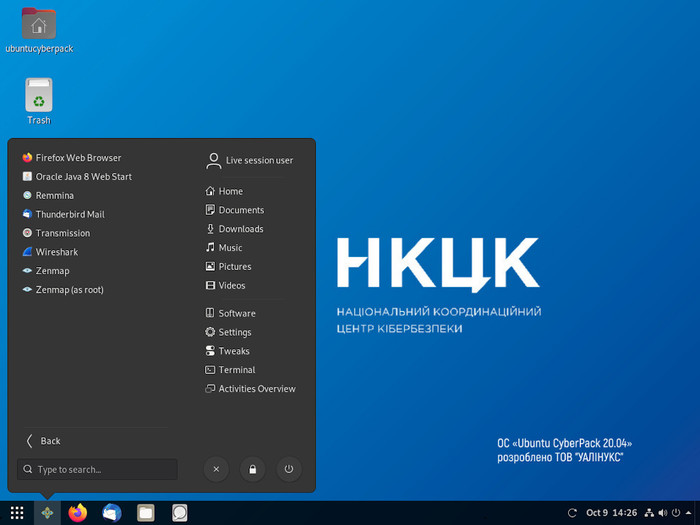Go back using the Back chevron
The height and width of the screenshot is (525, 700).
[43, 441]
